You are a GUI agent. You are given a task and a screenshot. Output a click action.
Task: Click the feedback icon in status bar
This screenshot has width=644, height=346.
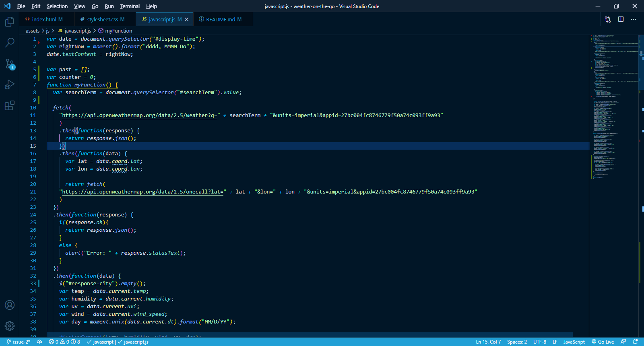coord(623,342)
